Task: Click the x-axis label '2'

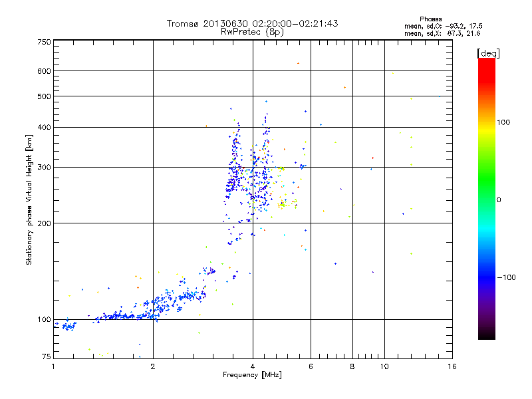Action: point(153,366)
